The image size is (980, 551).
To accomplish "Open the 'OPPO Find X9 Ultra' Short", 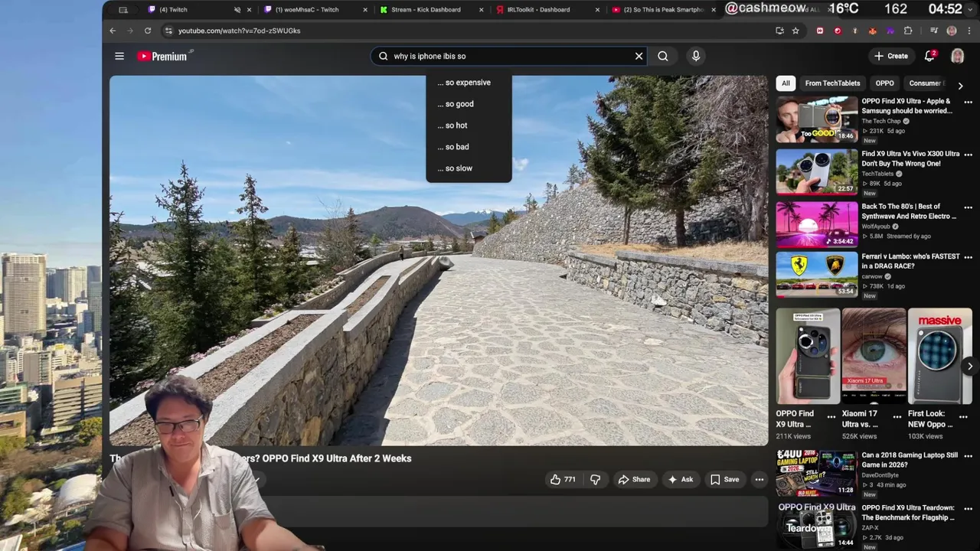I will (808, 356).
